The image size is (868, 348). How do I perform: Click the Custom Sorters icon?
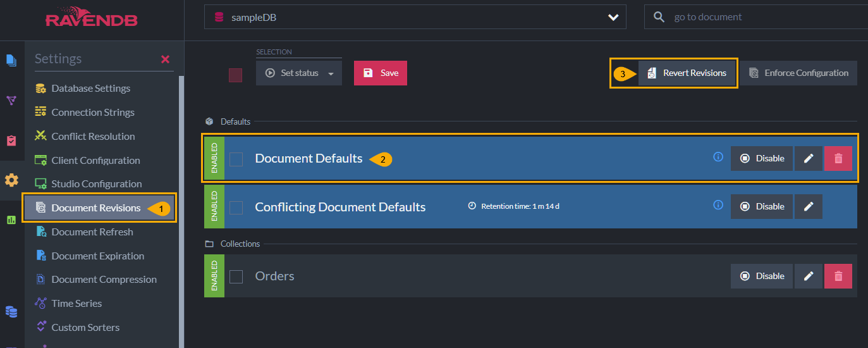click(x=40, y=327)
